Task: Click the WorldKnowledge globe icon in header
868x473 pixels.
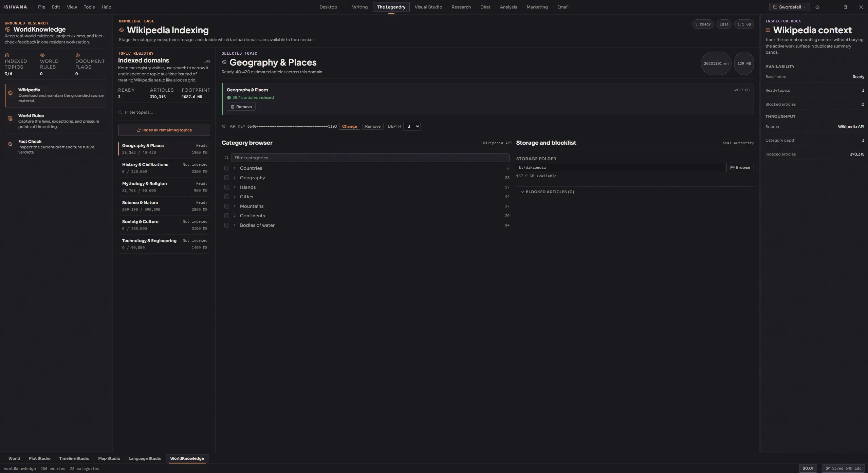Action: point(8,30)
